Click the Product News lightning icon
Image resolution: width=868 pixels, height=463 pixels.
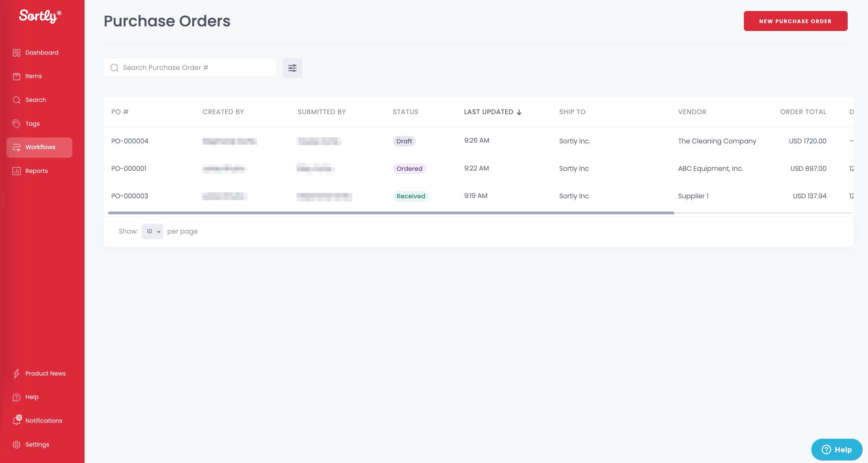[x=16, y=373]
